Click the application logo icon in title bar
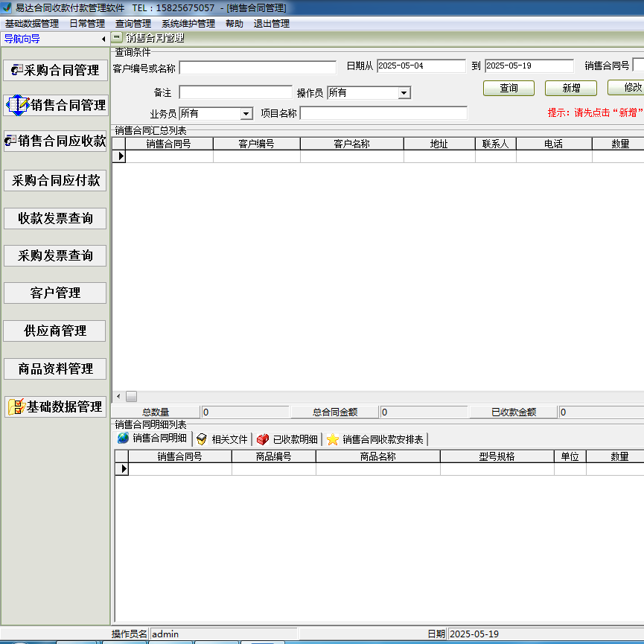Image resolution: width=644 pixels, height=644 pixels. pos(7,7)
